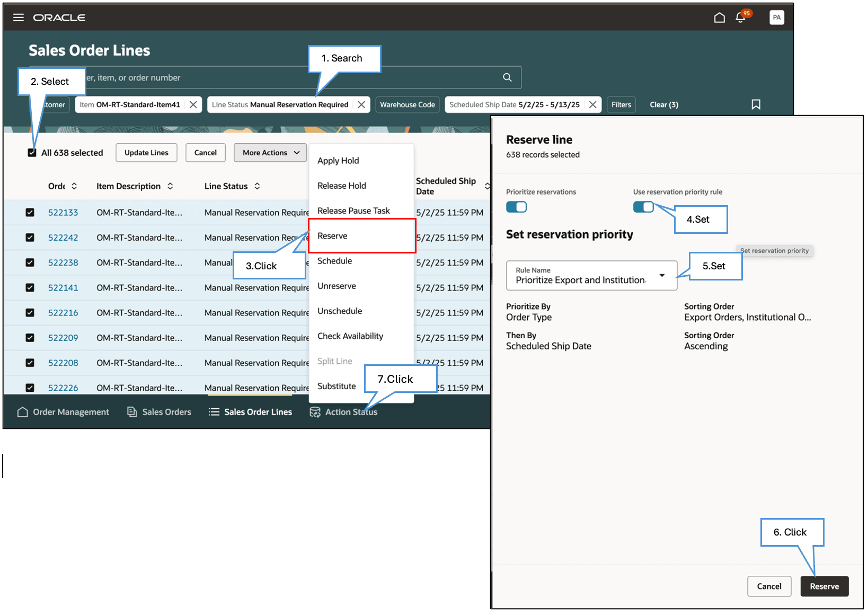Click the Order Management home icon
Viewport: 868px width, 614px height.
click(23, 411)
